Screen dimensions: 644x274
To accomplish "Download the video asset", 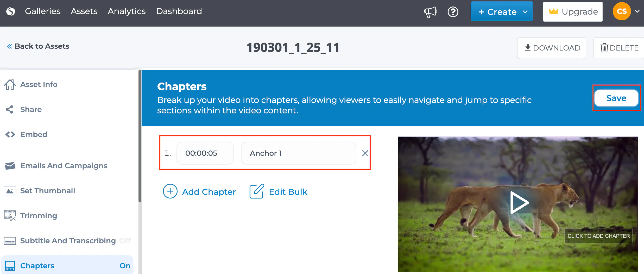I will click(x=551, y=48).
